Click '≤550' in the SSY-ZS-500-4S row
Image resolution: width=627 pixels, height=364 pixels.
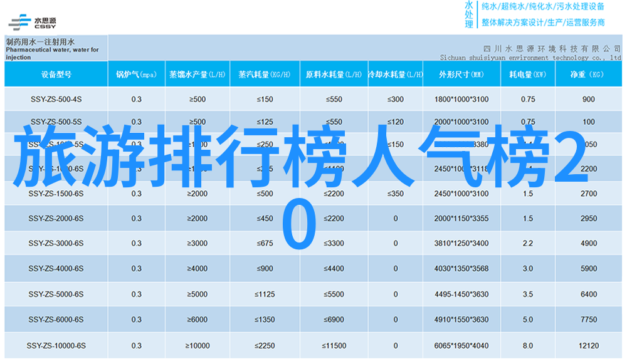click(334, 99)
